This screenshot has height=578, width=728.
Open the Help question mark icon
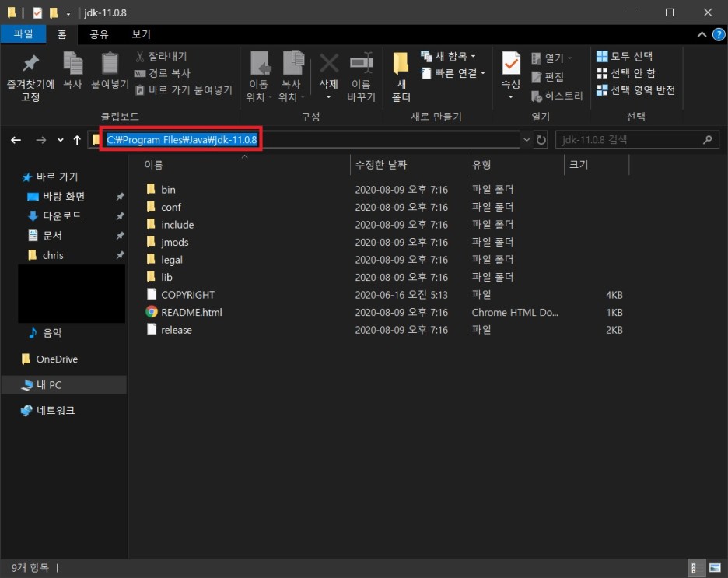point(718,35)
